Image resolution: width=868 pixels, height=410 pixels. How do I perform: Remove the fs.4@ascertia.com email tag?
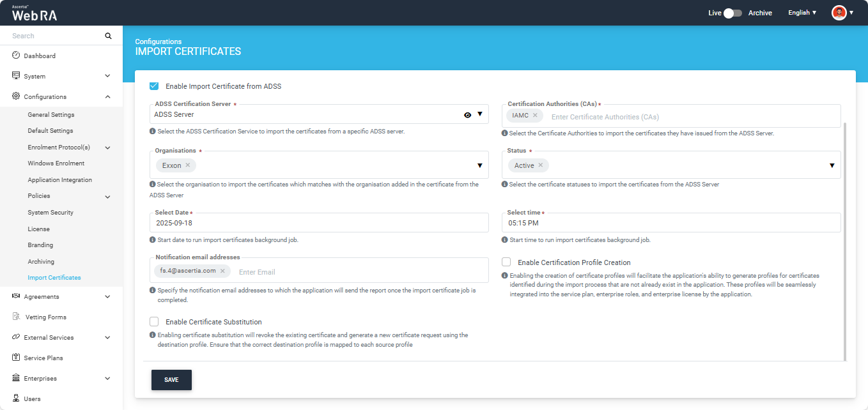click(222, 271)
